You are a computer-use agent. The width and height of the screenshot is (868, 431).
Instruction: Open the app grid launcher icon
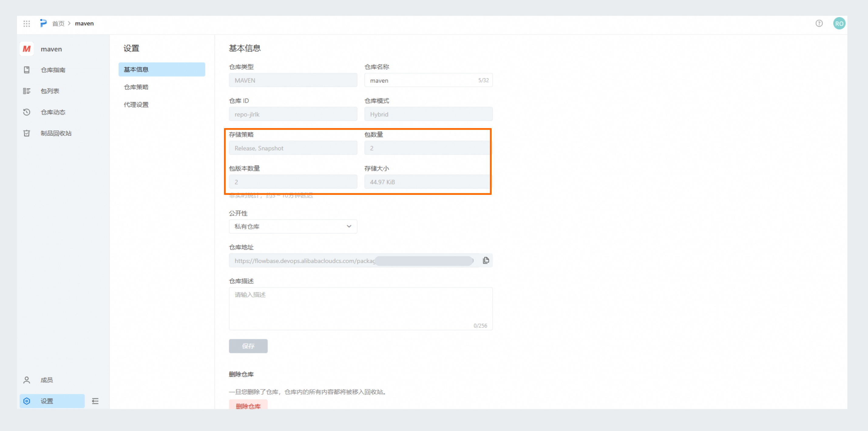coord(27,24)
